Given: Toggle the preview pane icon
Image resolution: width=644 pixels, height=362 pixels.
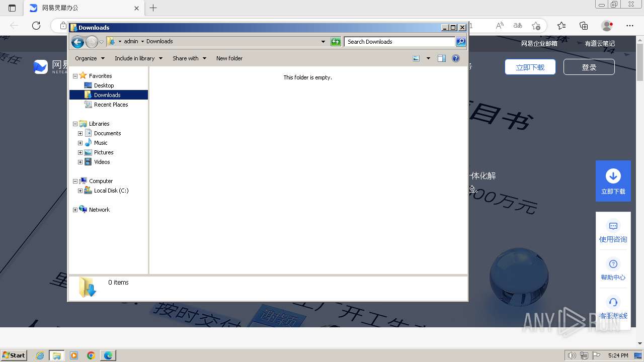Looking at the screenshot, I should click(442, 58).
